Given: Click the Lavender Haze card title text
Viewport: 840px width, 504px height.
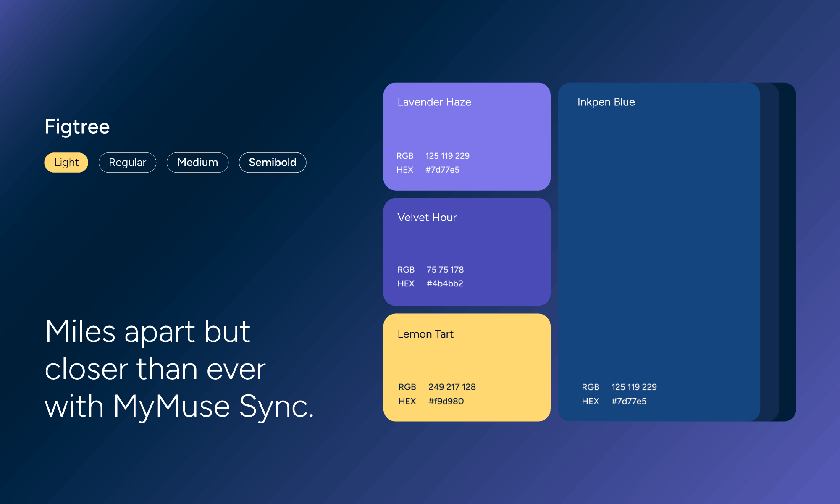Looking at the screenshot, I should point(434,102).
